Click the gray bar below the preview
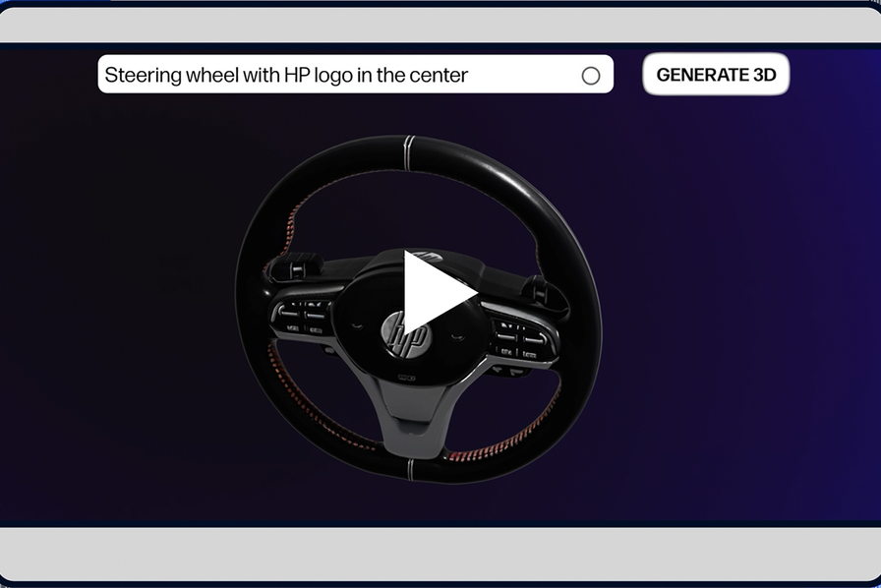 pos(440,554)
